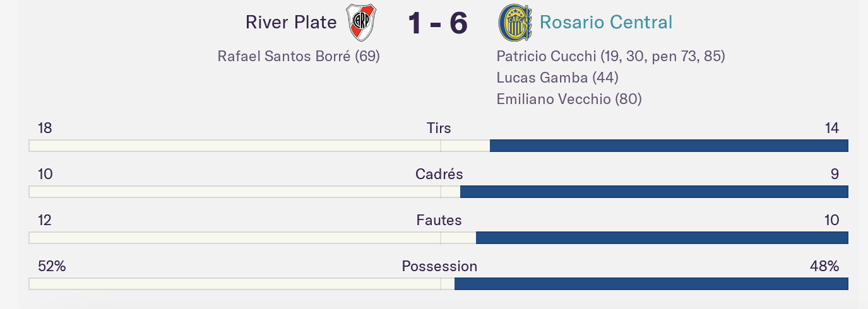Click the blue portion of Fautes bar
The width and height of the screenshot is (868, 309).
pos(662,238)
